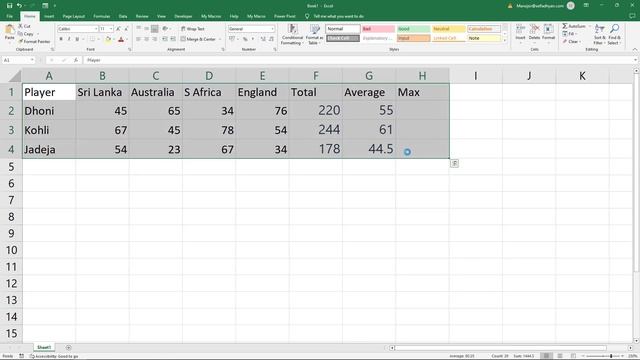Click the Undo arrow icon
Viewport: 640px width, 360px height.
click(x=19, y=6)
